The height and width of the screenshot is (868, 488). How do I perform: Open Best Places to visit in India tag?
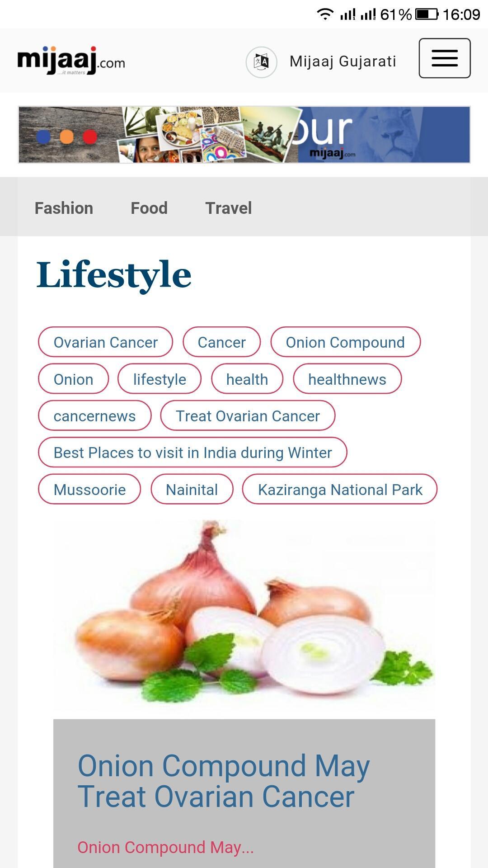pos(192,453)
